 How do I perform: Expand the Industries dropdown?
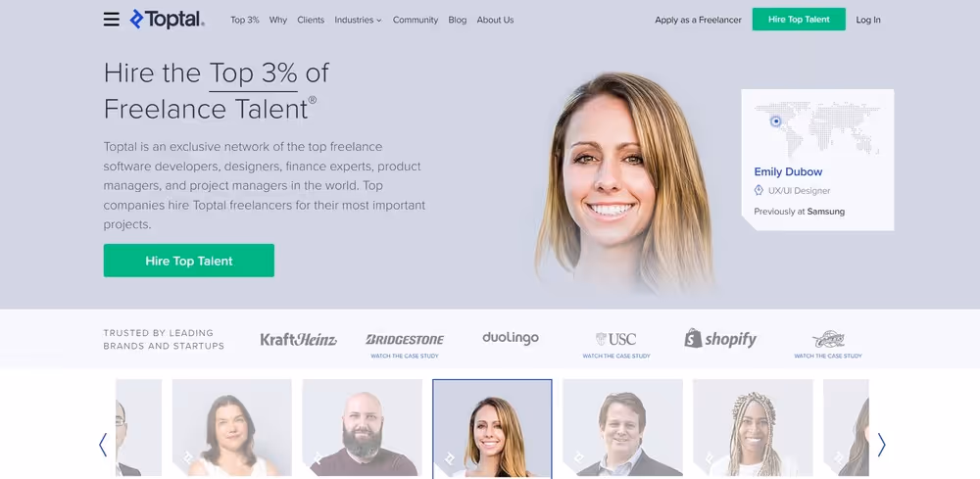tap(358, 20)
